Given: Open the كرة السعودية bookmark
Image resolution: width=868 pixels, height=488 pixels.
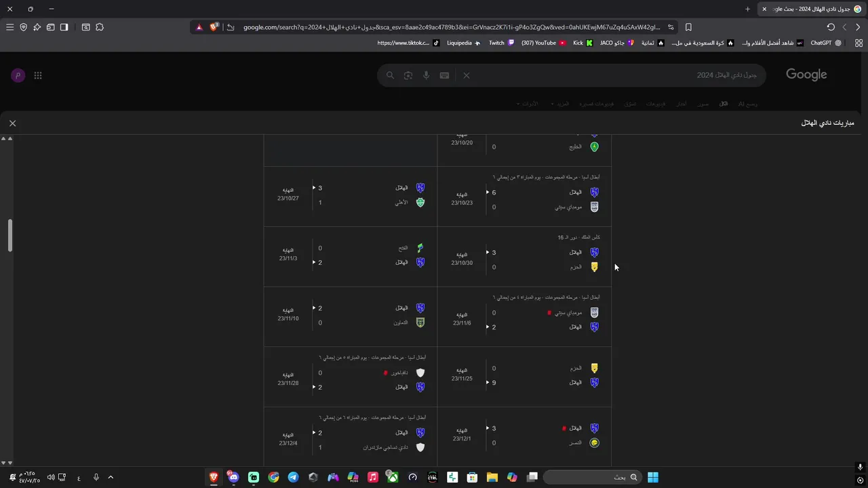Looking at the screenshot, I should coord(703,43).
